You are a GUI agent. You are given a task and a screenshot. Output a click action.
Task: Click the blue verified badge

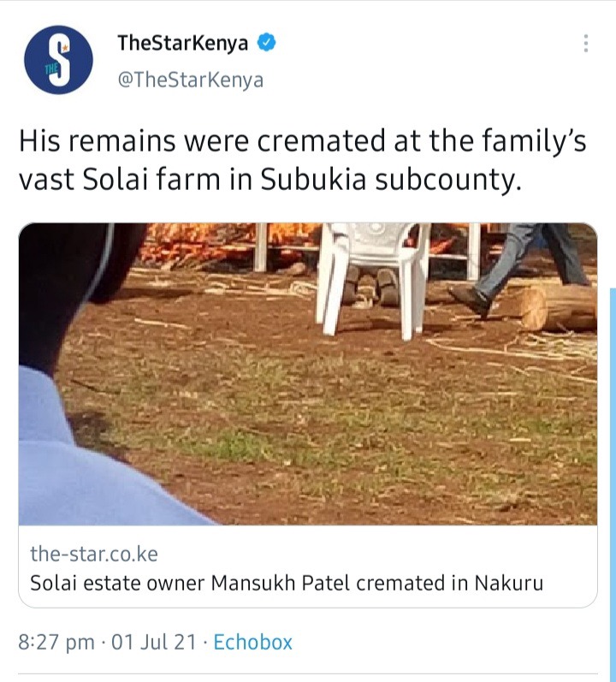(266, 43)
